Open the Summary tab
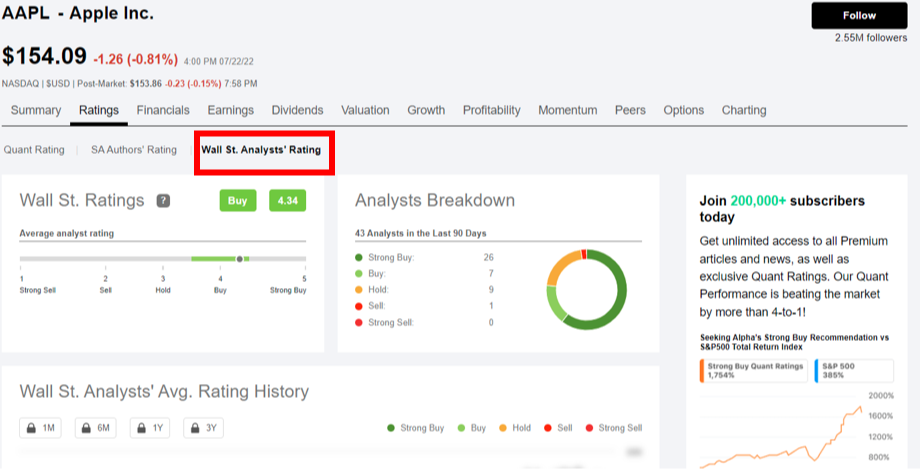Screen dimensions: 920x473 tap(36, 110)
